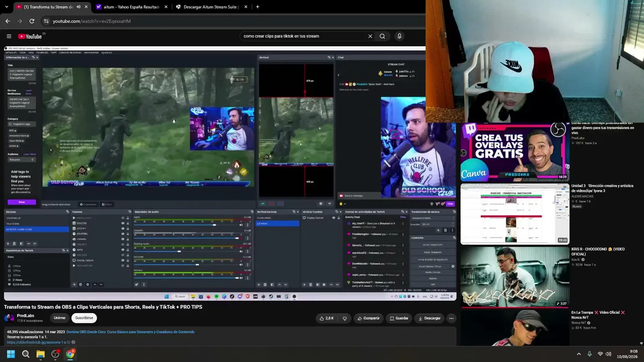Click the video title 'Transforma tu Stream de OBS'

pyautogui.click(x=103, y=307)
